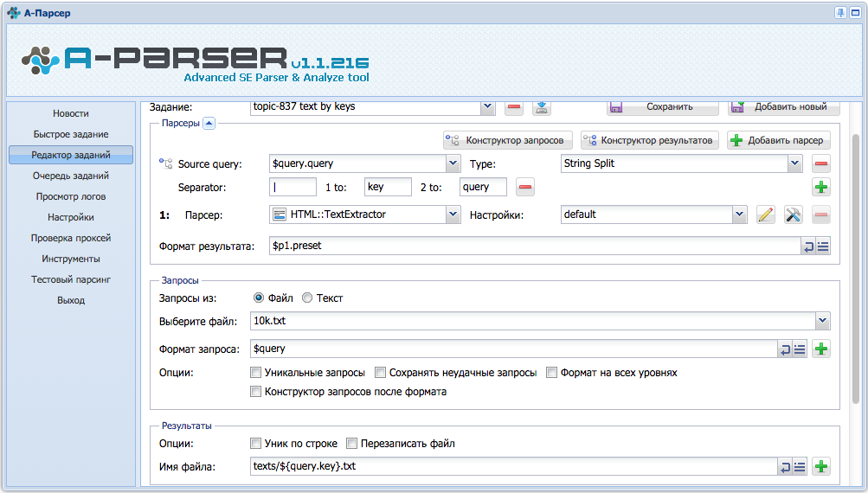Toggle word wrap in Формат результата field
The height and width of the screenshot is (493, 868).
point(809,246)
